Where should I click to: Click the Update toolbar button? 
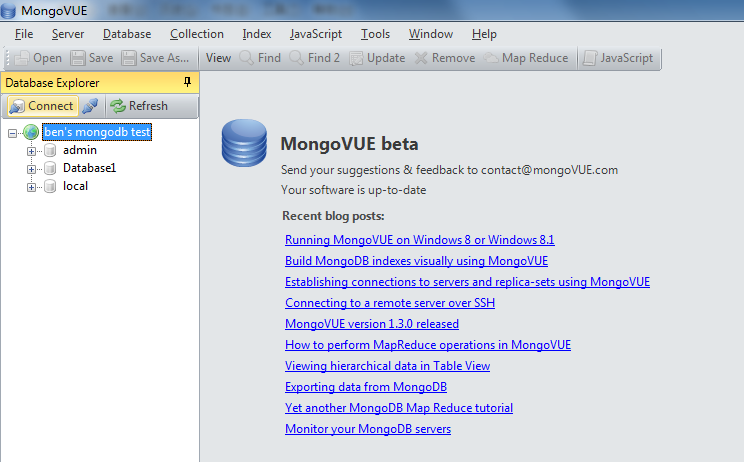coord(378,58)
